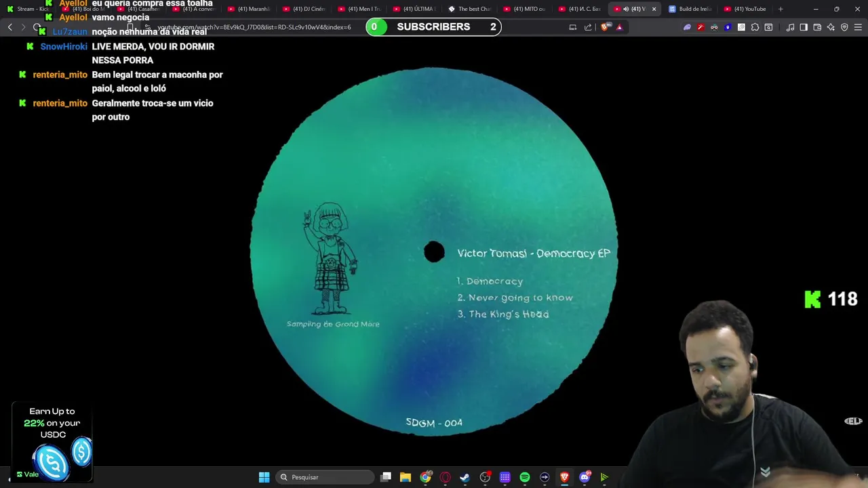Open the browser hamburger main menu
The image size is (868, 488).
[x=859, y=27]
